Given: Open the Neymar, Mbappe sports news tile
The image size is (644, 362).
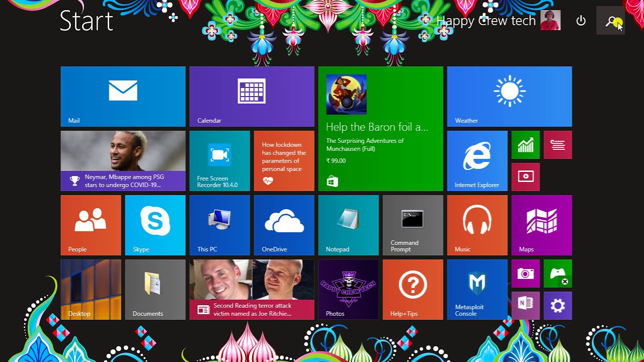Looking at the screenshot, I should (123, 161).
